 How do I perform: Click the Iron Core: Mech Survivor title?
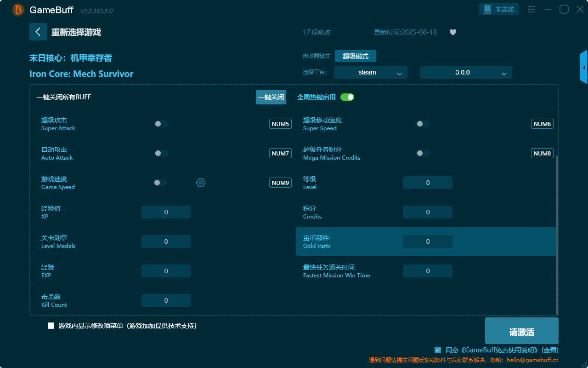(81, 74)
